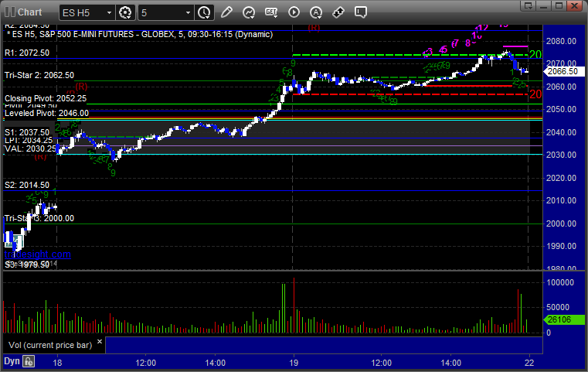Select the VAL: 2030.25 label
588x372 pixels.
[x=30, y=148]
